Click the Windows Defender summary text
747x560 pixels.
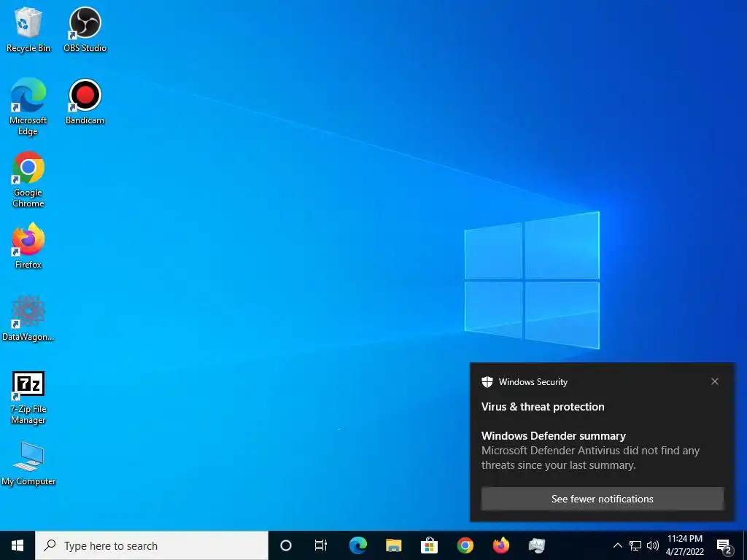tap(554, 436)
